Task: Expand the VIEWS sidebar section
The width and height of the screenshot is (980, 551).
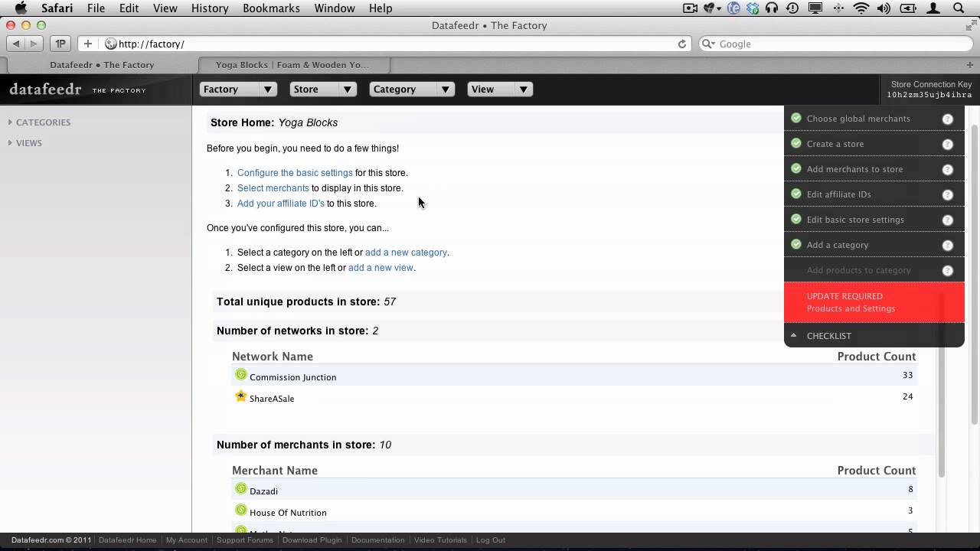Action: point(25,143)
